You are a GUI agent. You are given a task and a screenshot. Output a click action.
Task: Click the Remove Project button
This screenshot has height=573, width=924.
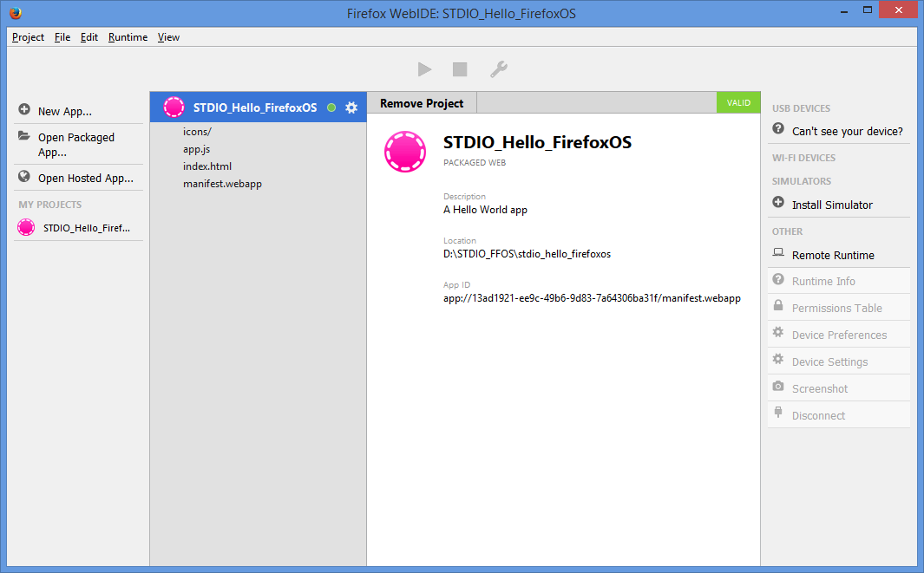422,103
